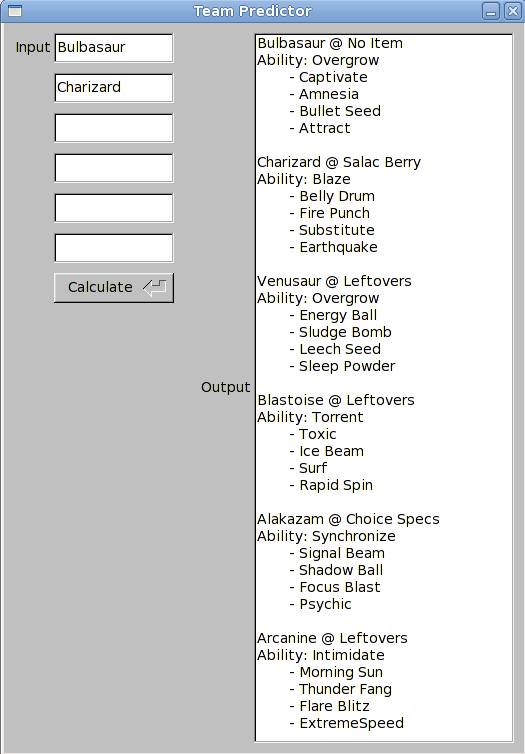
Task: Click the '- Shadow Ball' move line
Action: [337, 570]
